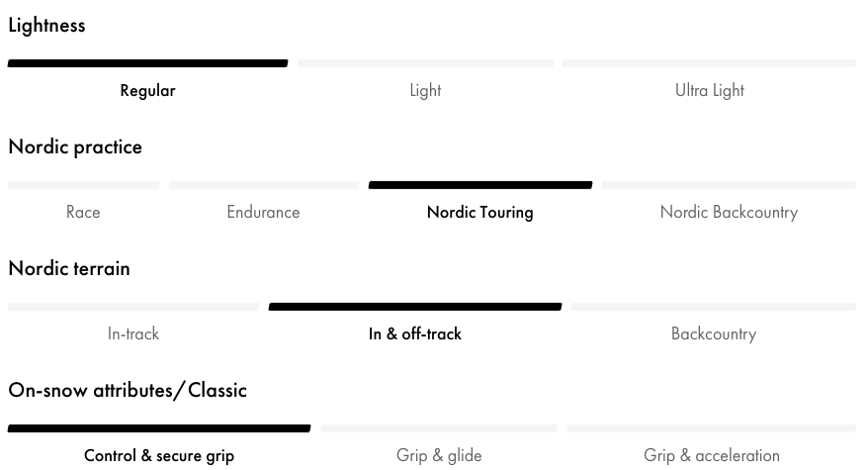The width and height of the screenshot is (868, 470).
Task: Choose the Race practice label
Action: tap(83, 212)
